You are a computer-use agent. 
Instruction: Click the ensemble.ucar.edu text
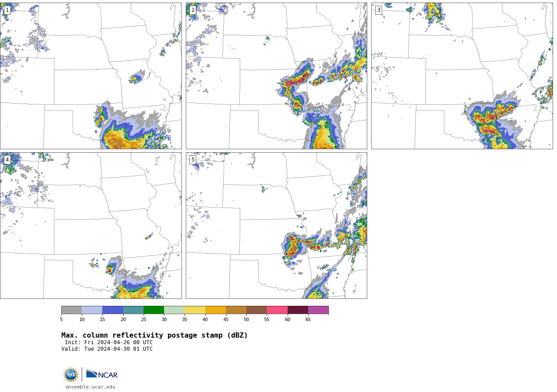pos(91,387)
